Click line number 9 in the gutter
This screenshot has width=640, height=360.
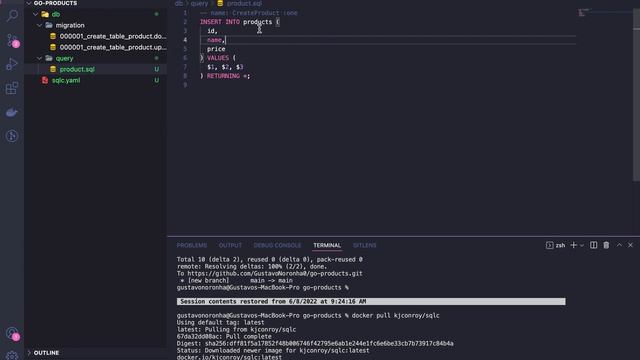click(x=185, y=85)
